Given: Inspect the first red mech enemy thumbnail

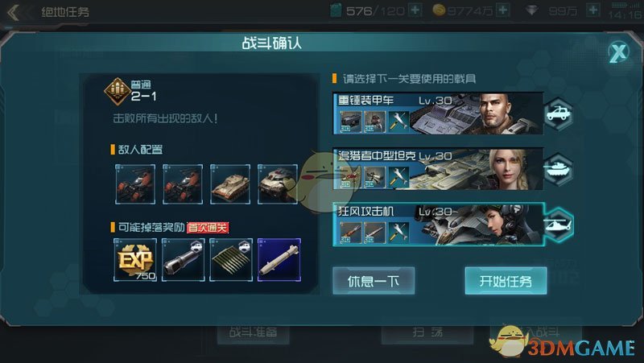Looking at the screenshot, I should 135,184.
